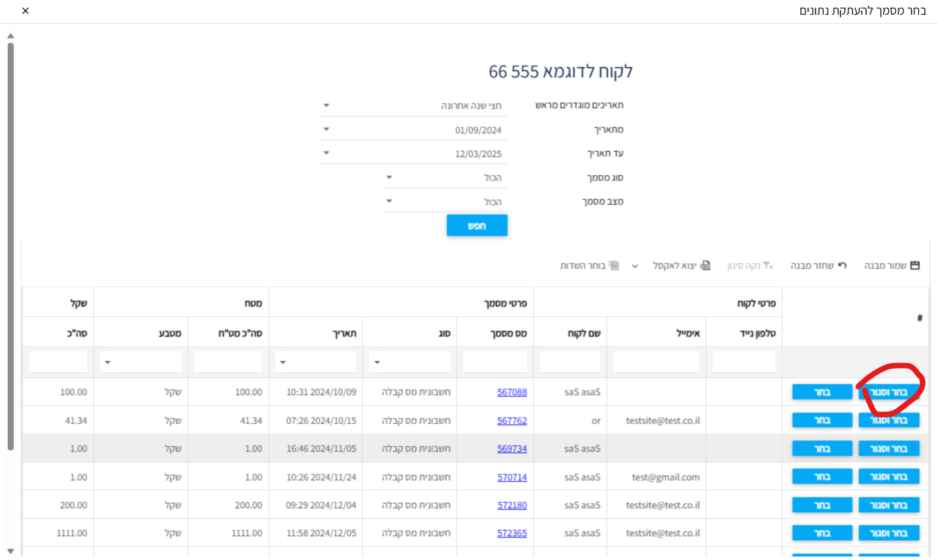Image resolution: width=937 pixels, height=560 pixels.
Task: Click בחר וסגור for document 569734
Action: point(889,448)
